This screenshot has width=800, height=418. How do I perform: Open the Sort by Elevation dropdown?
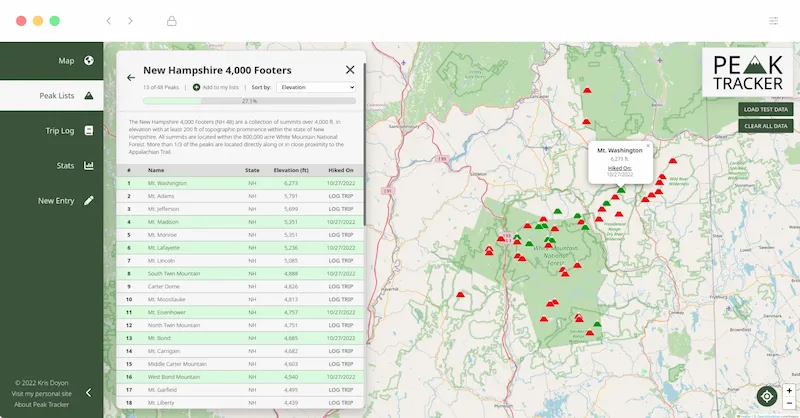[316, 87]
